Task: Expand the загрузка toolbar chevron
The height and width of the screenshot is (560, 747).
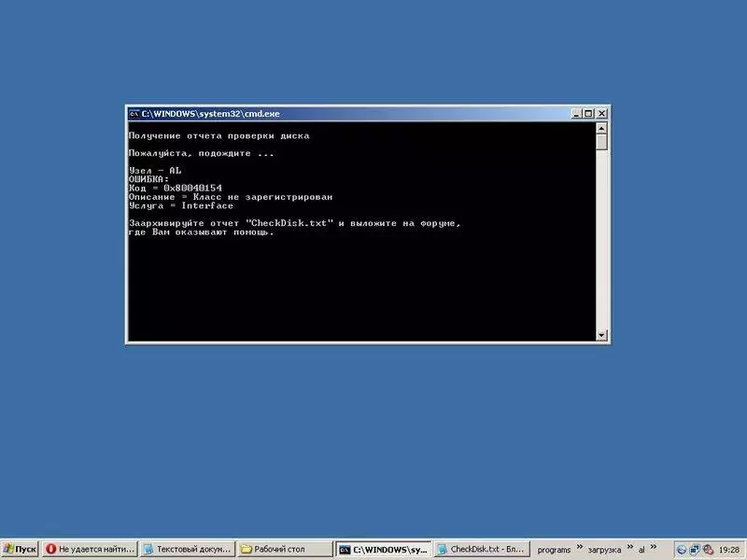Action: (629, 547)
